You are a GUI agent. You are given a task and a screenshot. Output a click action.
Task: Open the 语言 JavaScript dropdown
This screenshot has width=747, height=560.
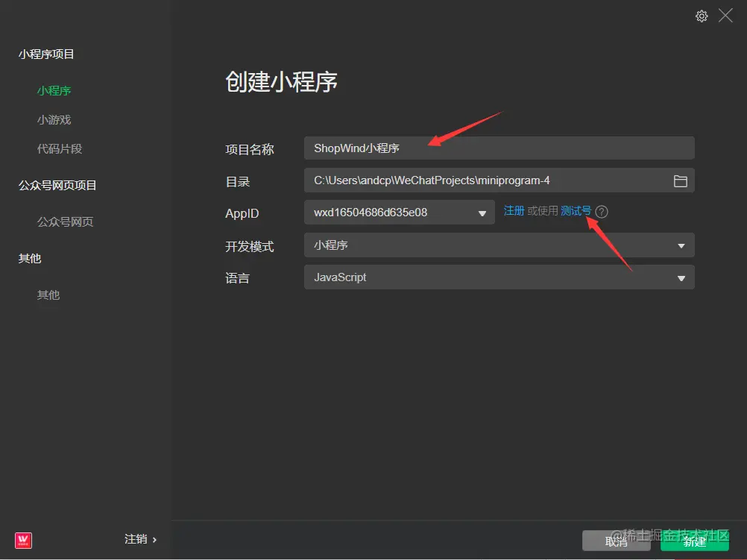(499, 277)
